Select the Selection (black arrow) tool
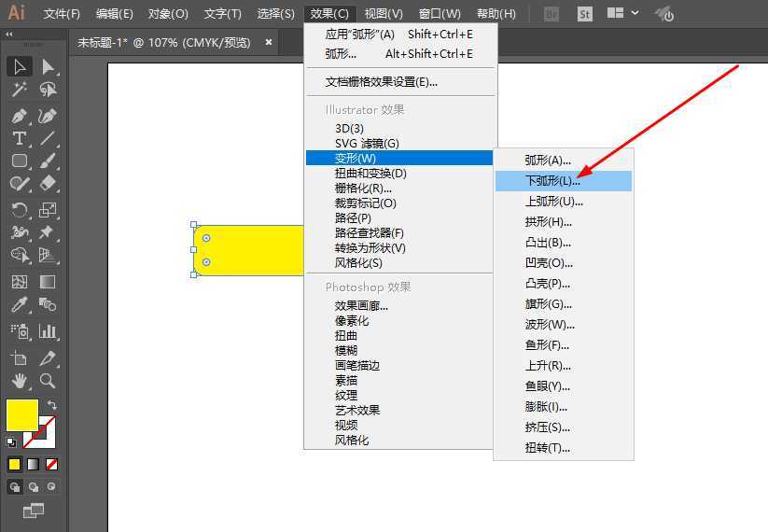 (x=20, y=66)
